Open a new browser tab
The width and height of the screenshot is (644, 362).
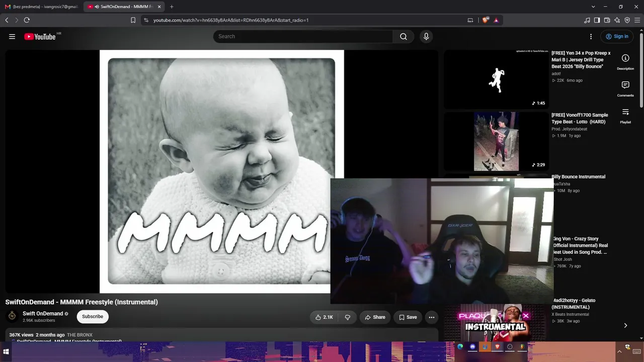pos(172,7)
